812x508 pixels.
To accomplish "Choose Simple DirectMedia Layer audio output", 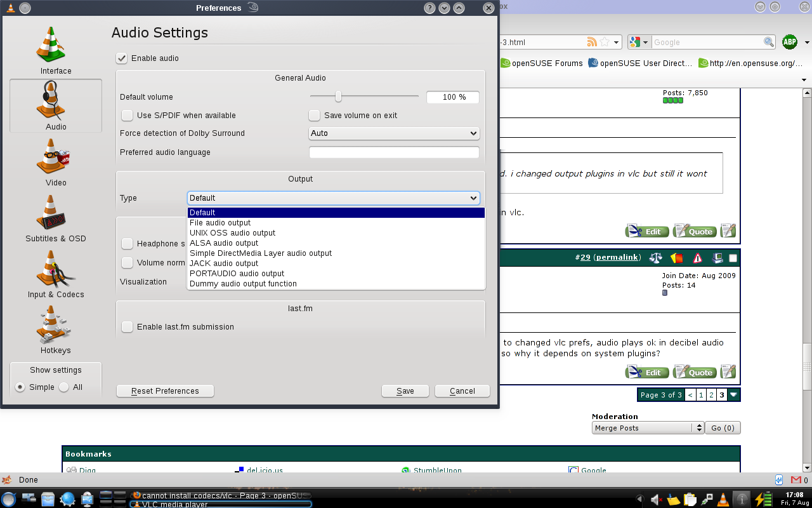I will coord(336,253).
